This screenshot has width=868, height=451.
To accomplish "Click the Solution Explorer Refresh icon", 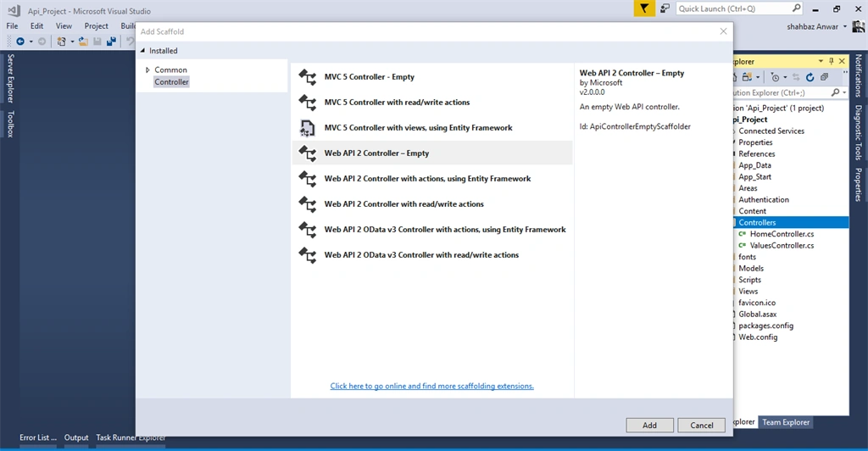I will tap(810, 77).
